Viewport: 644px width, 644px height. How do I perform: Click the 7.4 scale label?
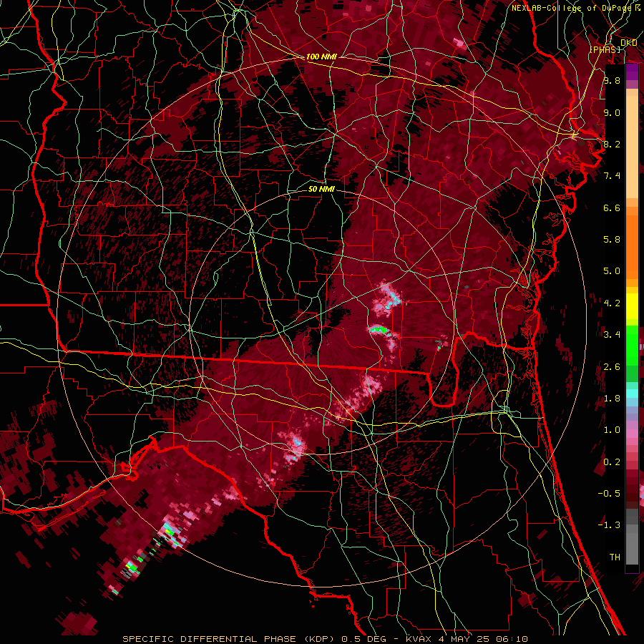(612, 176)
